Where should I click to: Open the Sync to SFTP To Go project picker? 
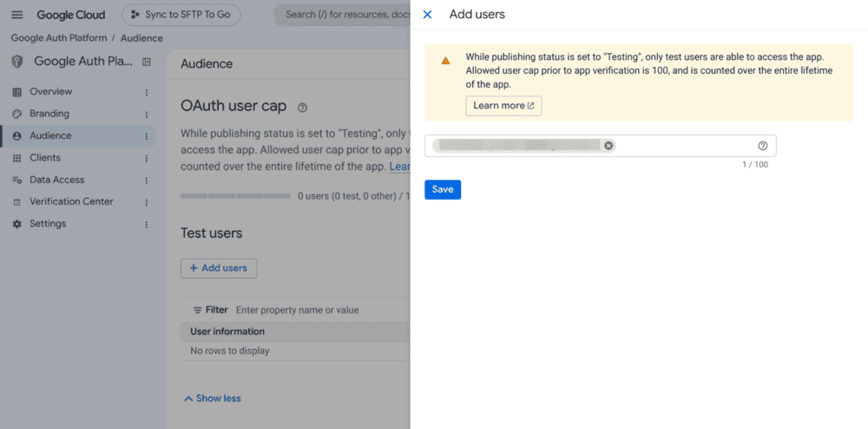tap(181, 15)
